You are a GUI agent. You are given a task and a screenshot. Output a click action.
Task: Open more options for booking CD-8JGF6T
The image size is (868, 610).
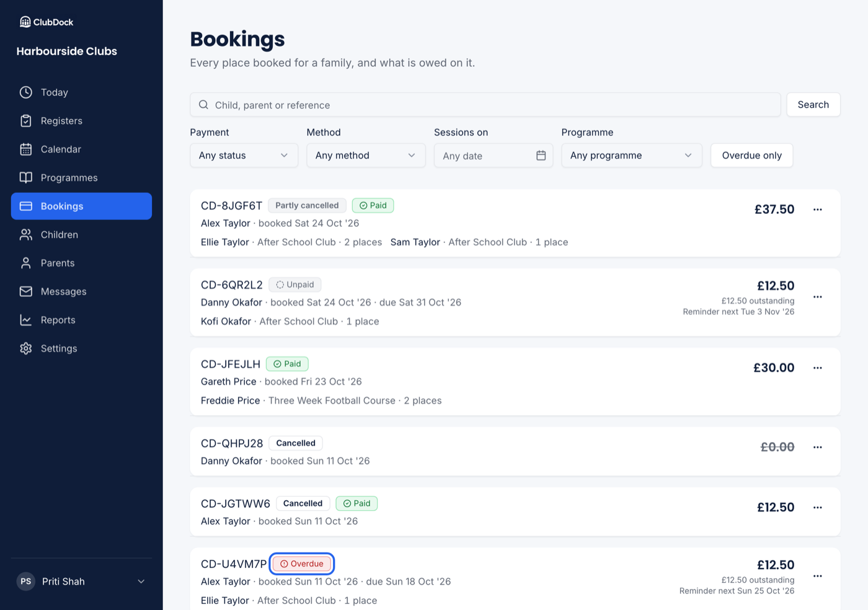(x=818, y=210)
